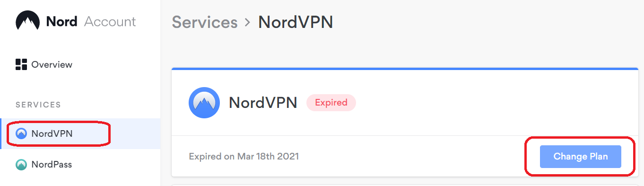
Task: Click the 'Account' text beside Nord logo
Action: pos(110,21)
